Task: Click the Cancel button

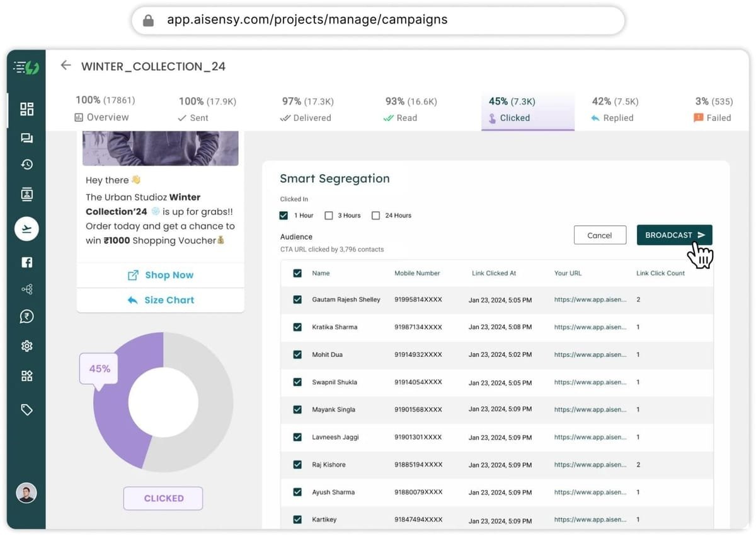Action: [x=600, y=235]
